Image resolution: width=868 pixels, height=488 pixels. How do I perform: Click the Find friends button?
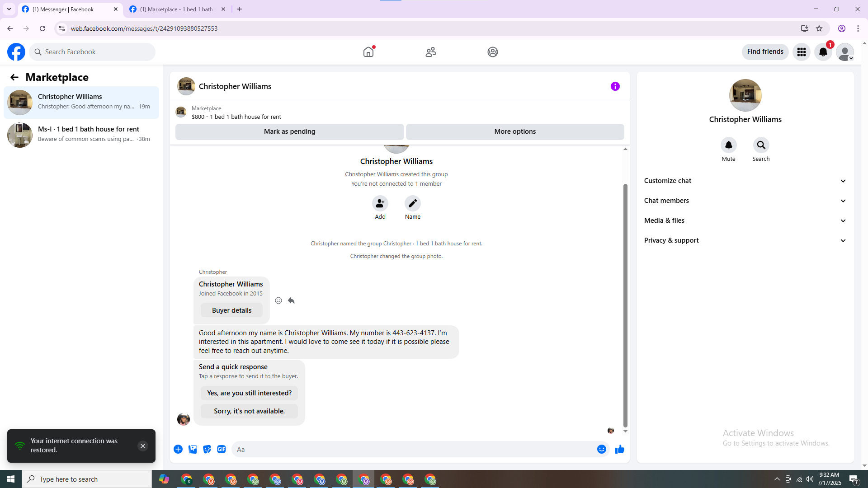click(765, 52)
